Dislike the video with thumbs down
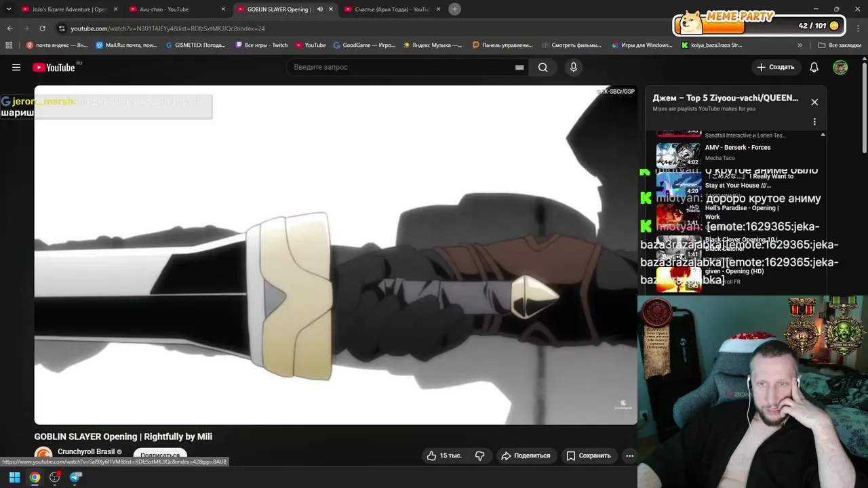This screenshot has width=868, height=488. pyautogui.click(x=480, y=455)
